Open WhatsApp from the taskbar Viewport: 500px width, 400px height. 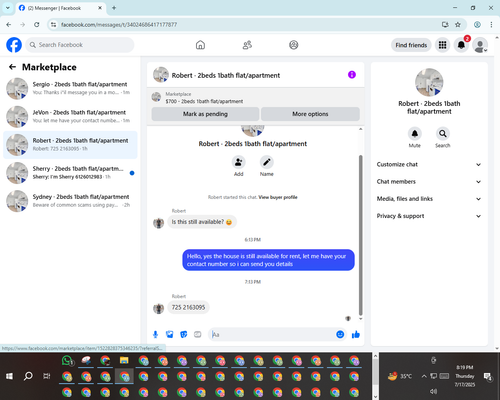67,361
